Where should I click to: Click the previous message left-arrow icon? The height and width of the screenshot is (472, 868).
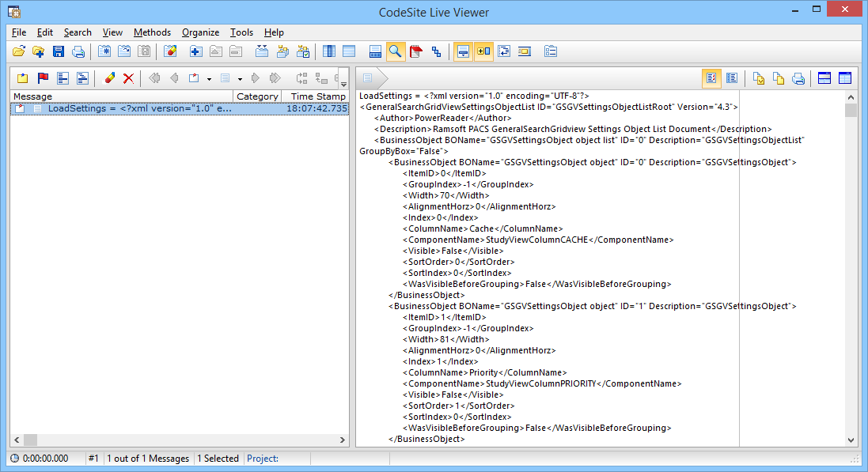coord(174,78)
